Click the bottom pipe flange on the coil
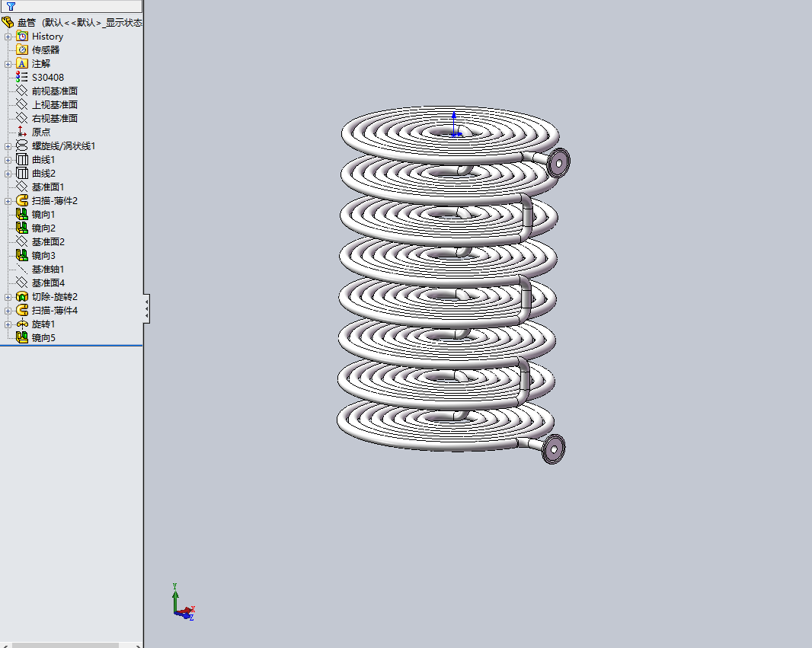 pyautogui.click(x=553, y=448)
